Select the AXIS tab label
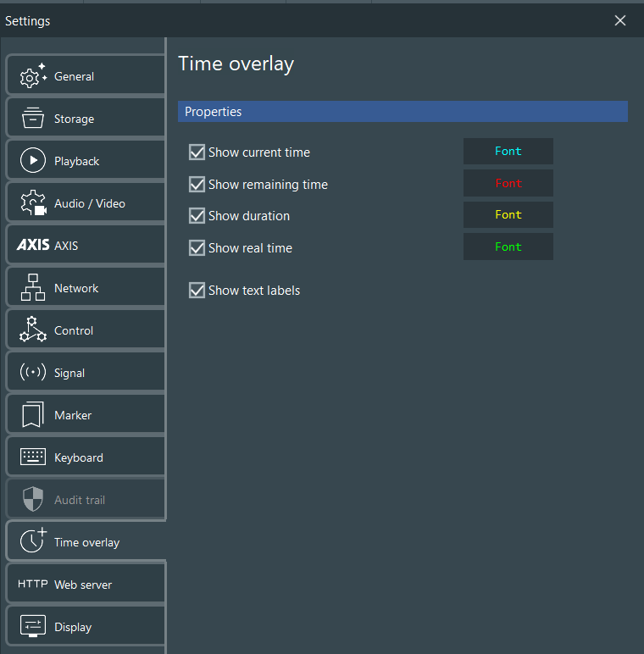Viewport: 644px width, 654px height. click(66, 246)
